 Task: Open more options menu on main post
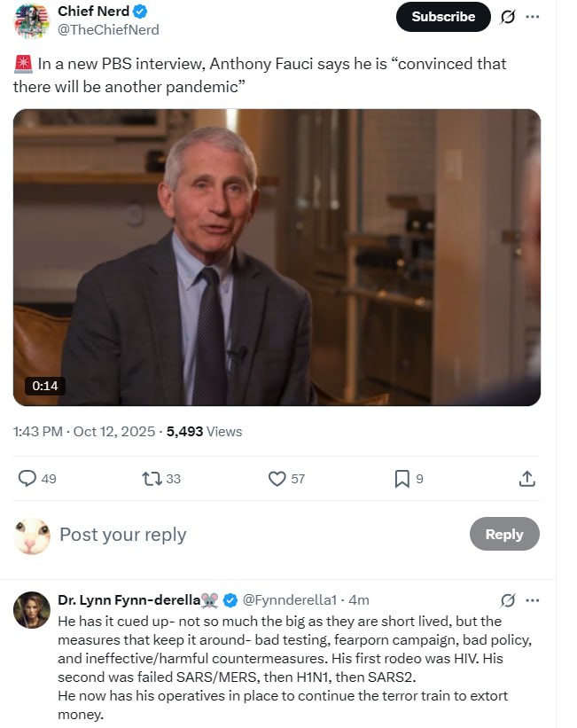[532, 17]
